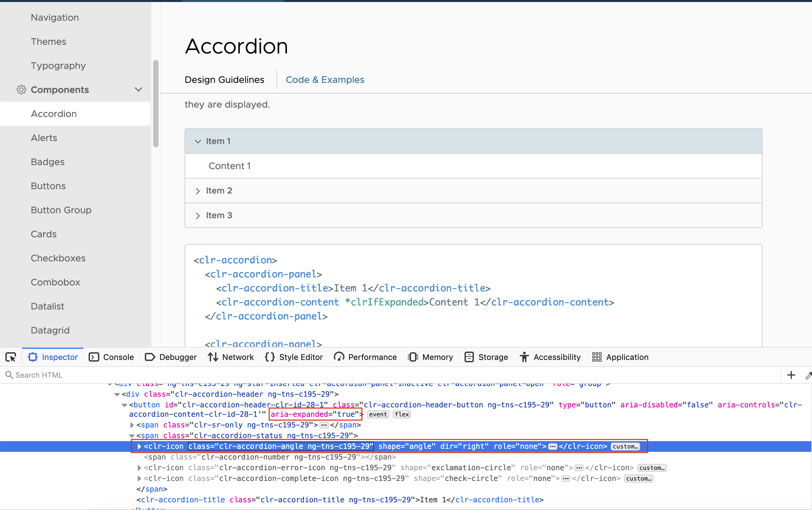The image size is (812, 510).
Task: Collapse the Components section in sidebar
Action: click(x=138, y=89)
